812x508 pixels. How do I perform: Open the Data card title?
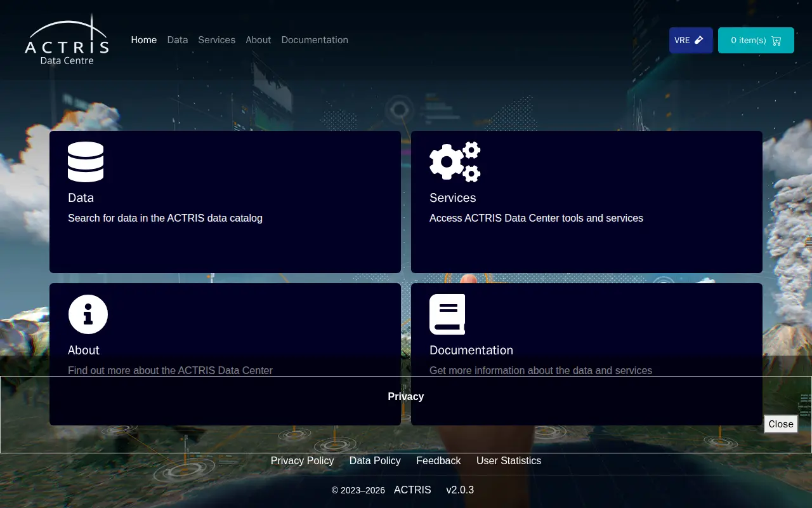(x=81, y=197)
